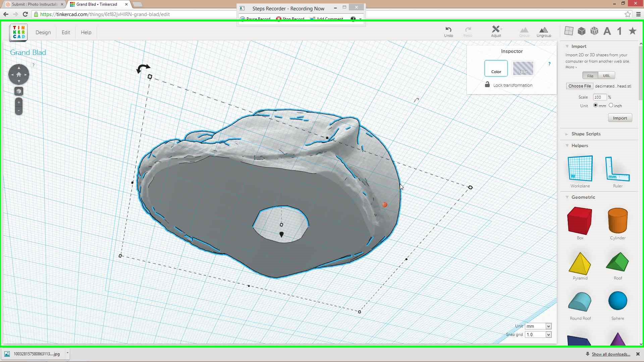
Task: Switch to the File import tab
Action: point(590,76)
